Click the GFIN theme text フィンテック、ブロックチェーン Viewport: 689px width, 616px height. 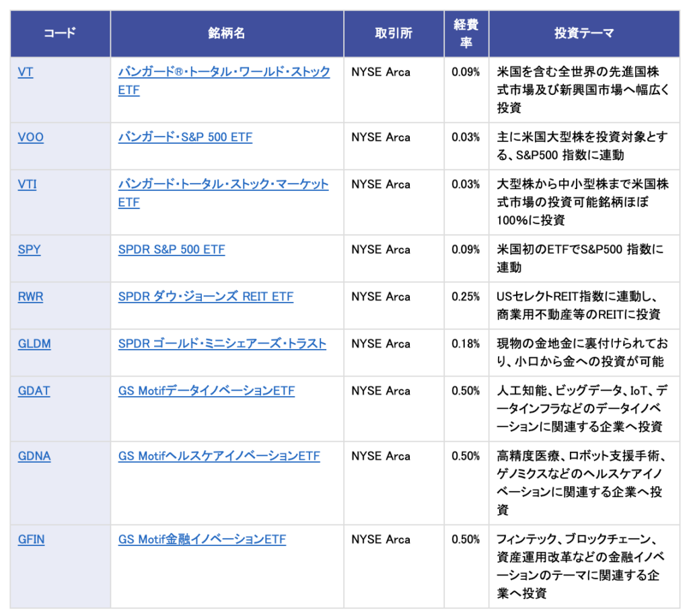click(x=574, y=539)
